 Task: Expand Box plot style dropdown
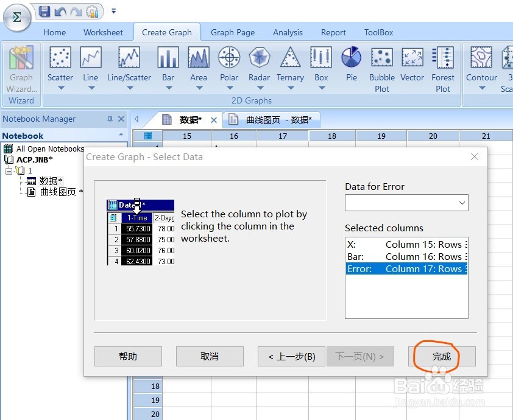point(322,88)
